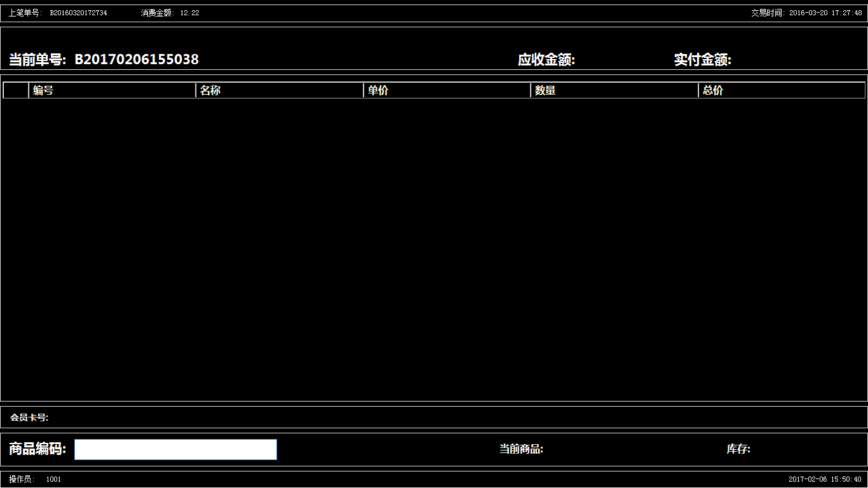Click the 名称 column header
Viewport: 868px width, 488px height.
[280, 90]
